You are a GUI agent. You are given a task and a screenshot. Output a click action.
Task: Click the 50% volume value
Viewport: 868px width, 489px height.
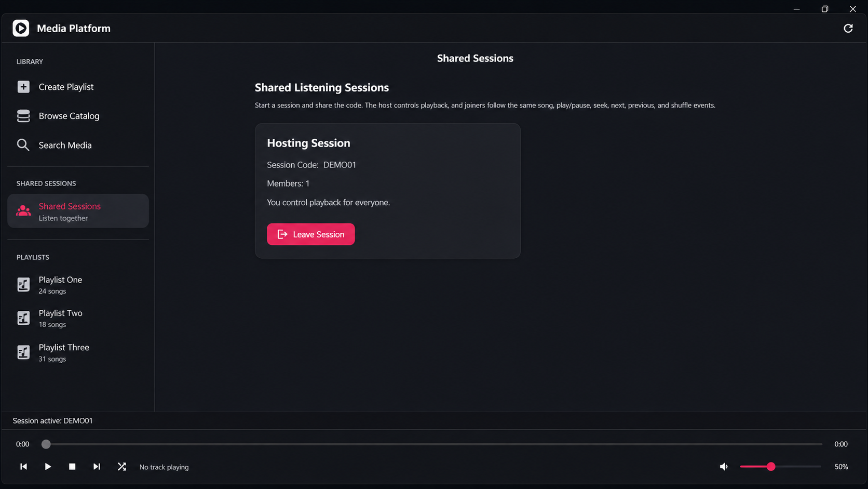[x=841, y=467]
